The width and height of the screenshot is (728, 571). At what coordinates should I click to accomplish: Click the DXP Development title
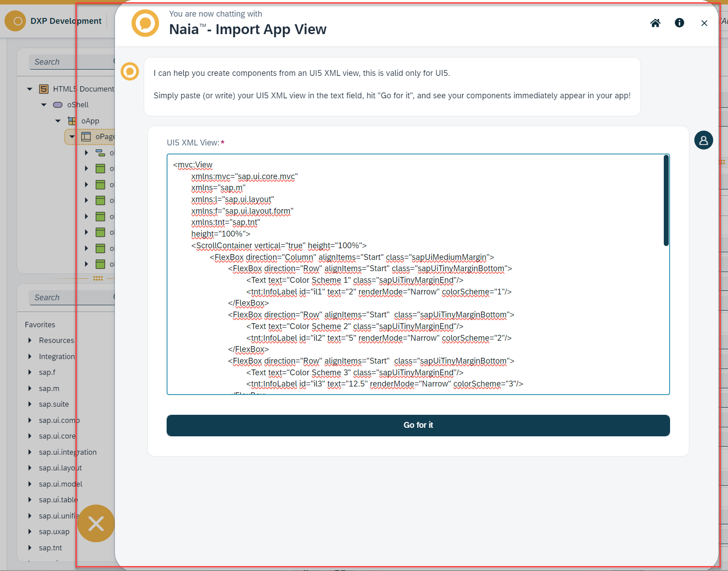pos(66,21)
